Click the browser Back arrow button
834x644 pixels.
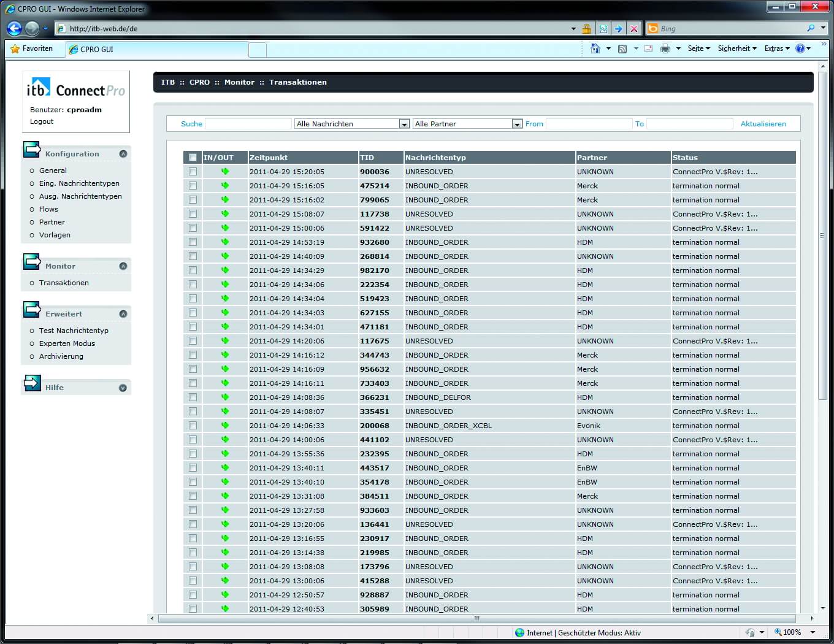(14, 28)
